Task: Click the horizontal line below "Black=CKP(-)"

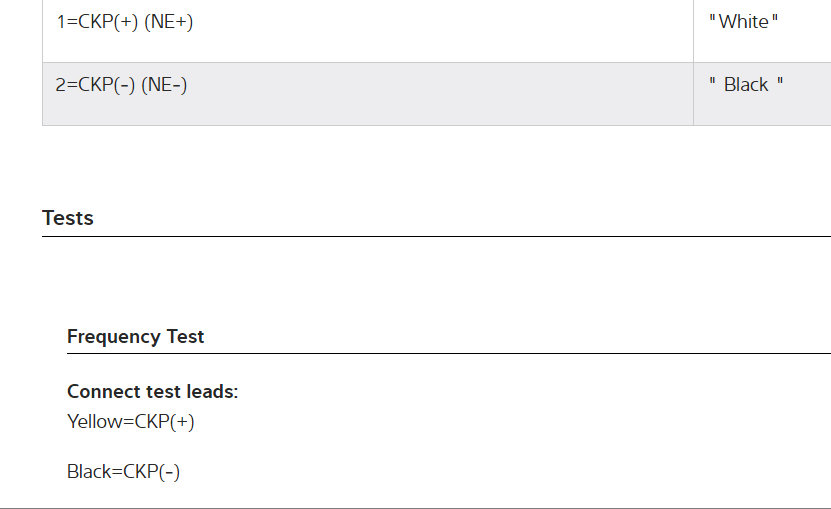Action: click(415, 508)
